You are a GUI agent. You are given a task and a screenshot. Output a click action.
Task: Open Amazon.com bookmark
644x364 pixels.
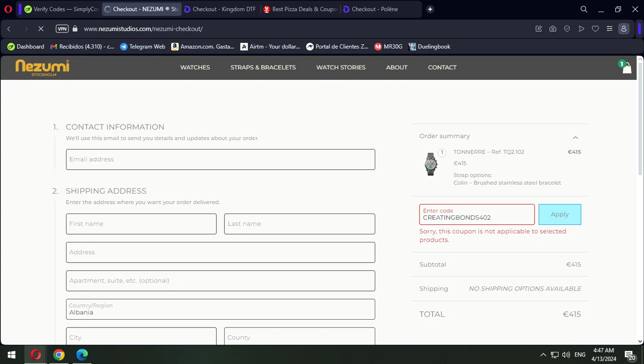click(203, 46)
